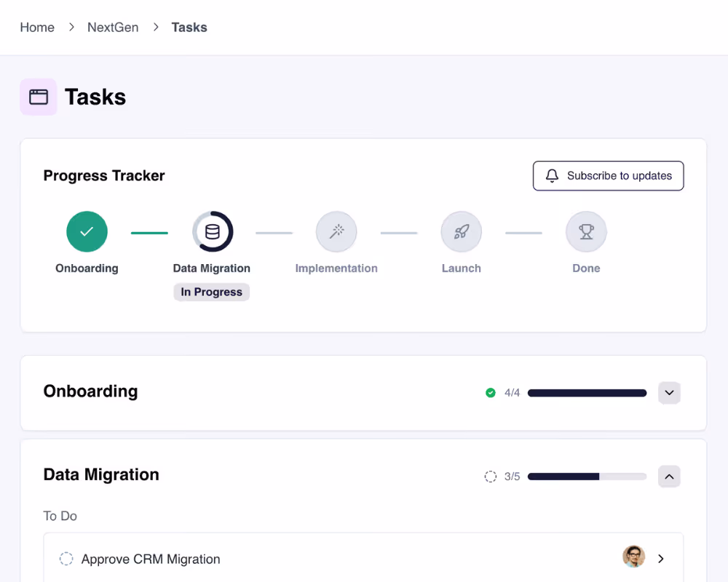Select the Implementation magic wand step icon
The height and width of the screenshot is (582, 728).
click(336, 231)
